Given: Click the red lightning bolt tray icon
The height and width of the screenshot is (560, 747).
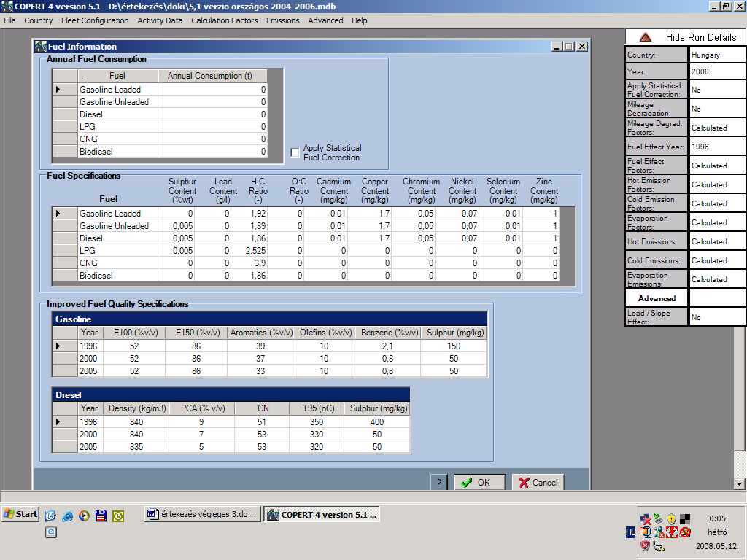Looking at the screenshot, I should tap(672, 532).
